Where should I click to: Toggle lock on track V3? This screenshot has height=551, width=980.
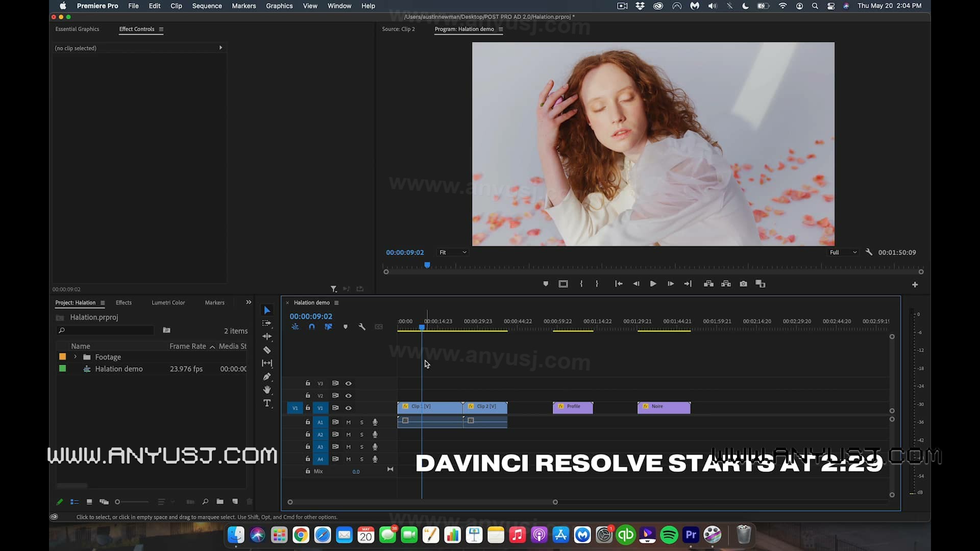pos(308,383)
